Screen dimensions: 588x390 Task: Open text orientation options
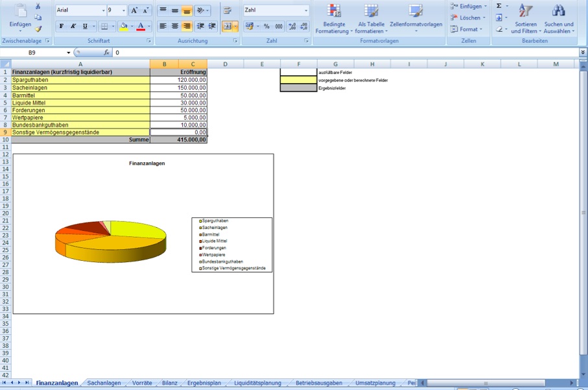point(203,10)
